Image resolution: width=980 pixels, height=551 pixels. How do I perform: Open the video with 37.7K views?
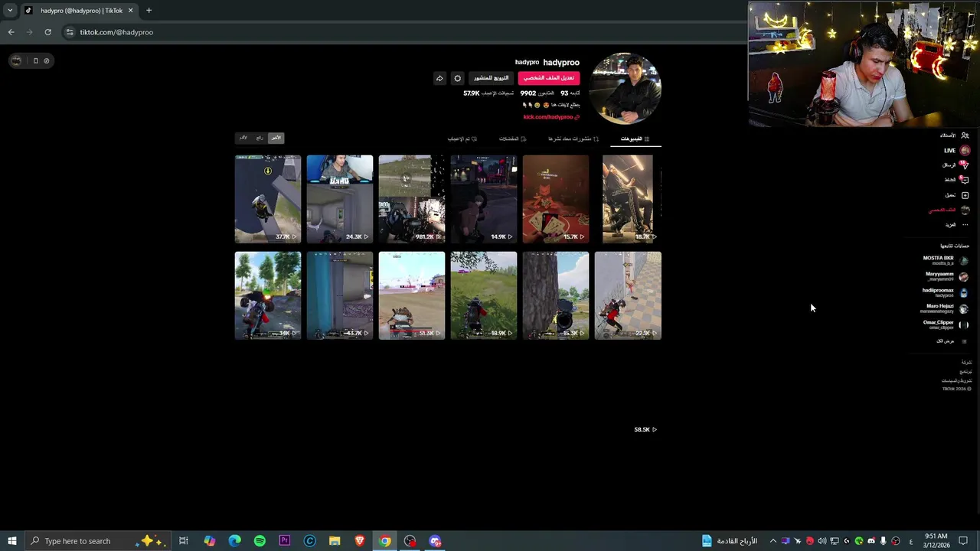[268, 199]
